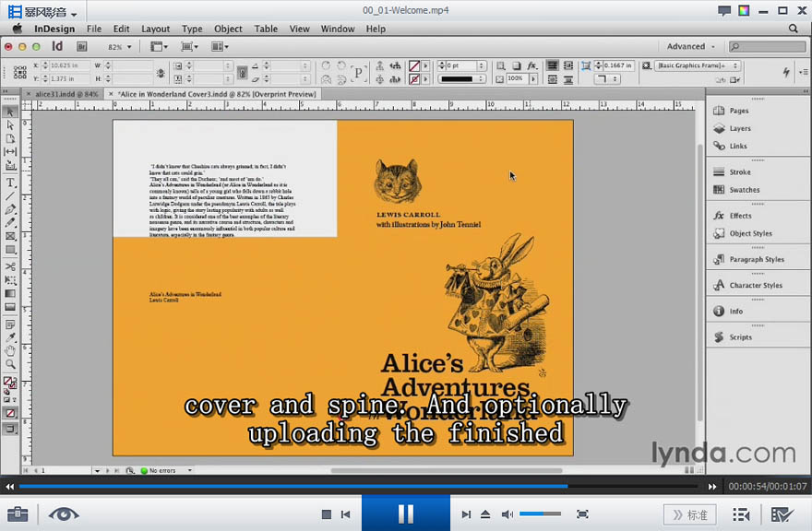The height and width of the screenshot is (531, 812).
Task: Open the View Options dropdown
Action: [159, 47]
